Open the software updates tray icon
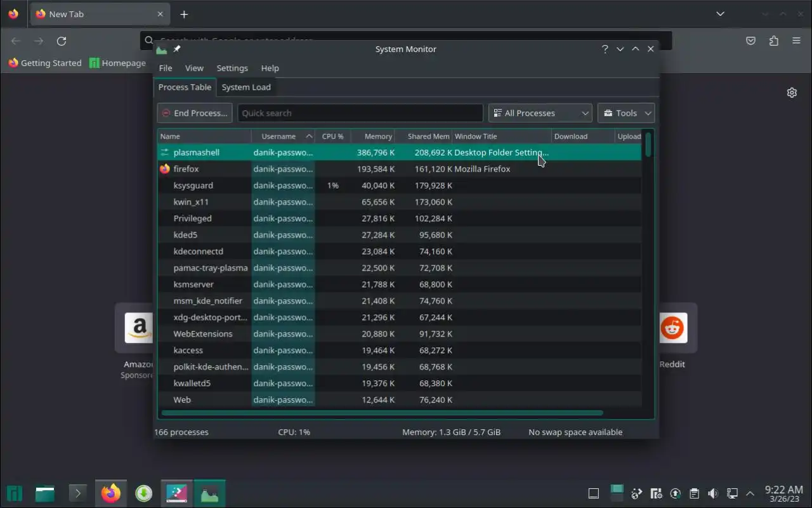 coord(676,493)
